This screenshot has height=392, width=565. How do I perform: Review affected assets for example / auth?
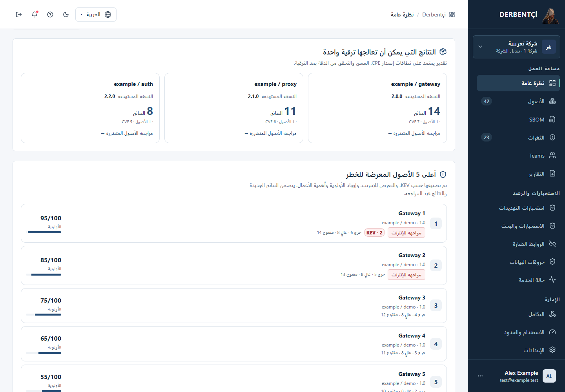(x=127, y=133)
